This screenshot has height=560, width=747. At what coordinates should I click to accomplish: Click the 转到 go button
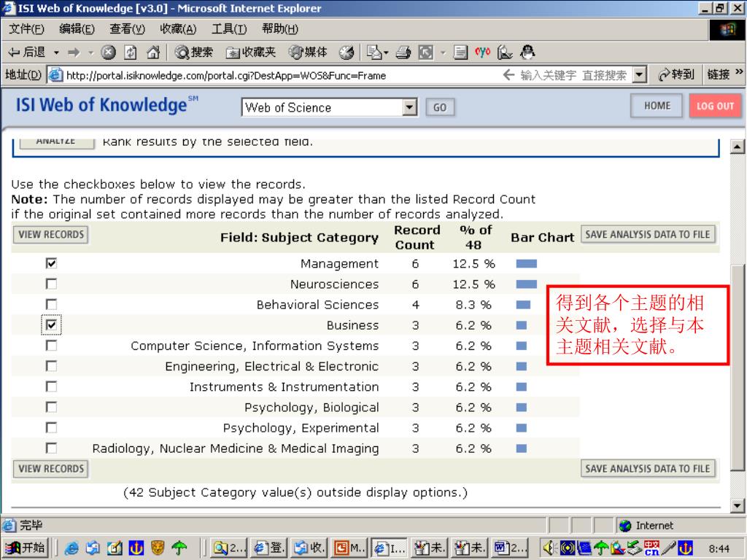tap(676, 75)
